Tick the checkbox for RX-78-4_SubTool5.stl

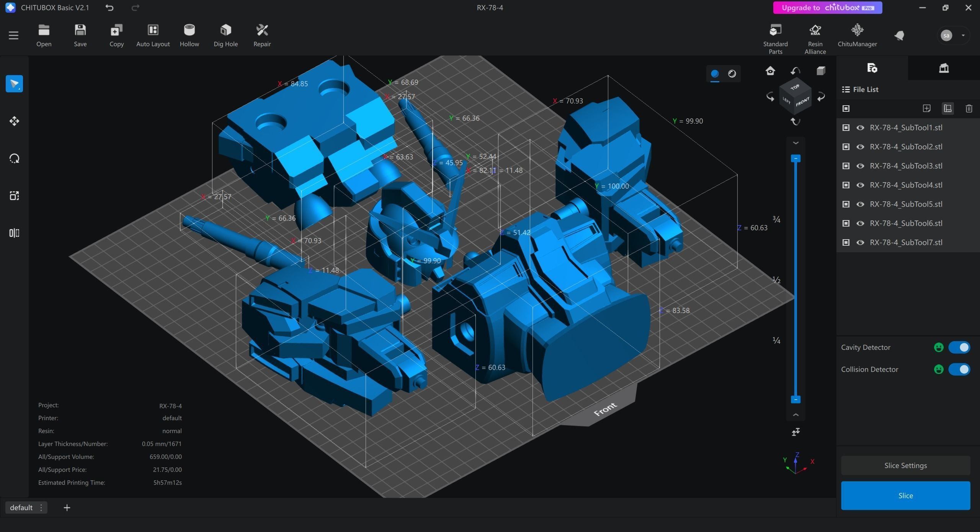(x=846, y=204)
